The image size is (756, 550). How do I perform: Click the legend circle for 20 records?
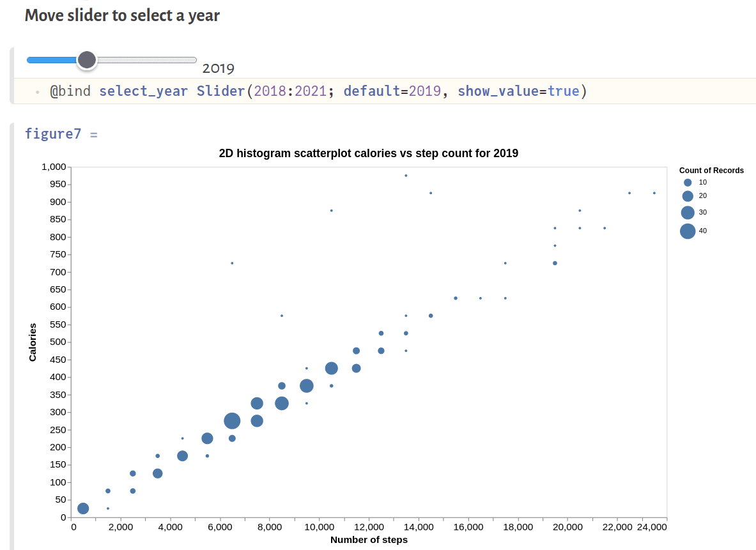point(688,196)
